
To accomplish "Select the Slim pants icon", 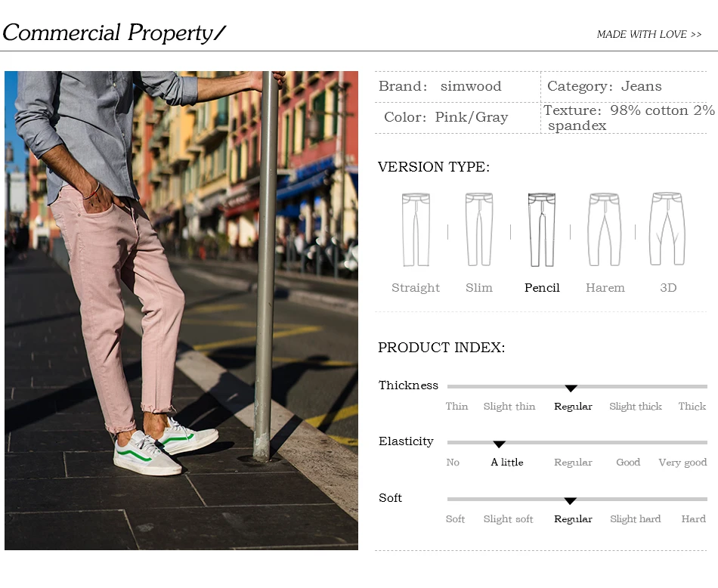I will 479,230.
